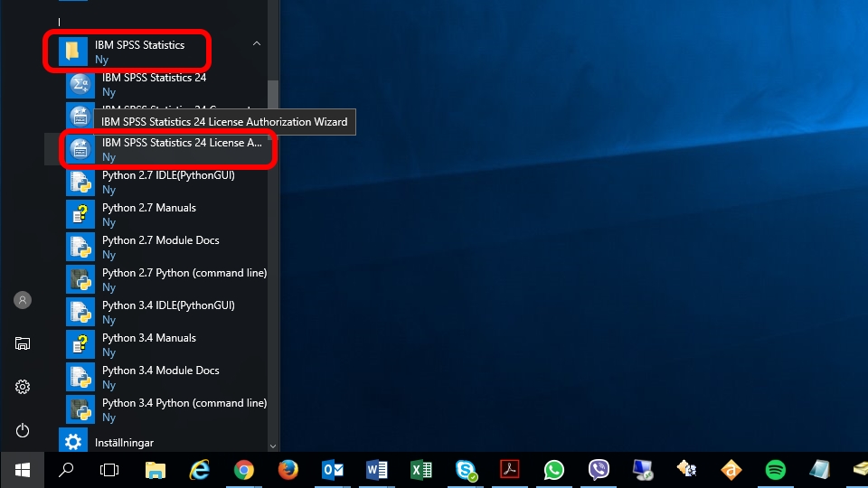Open Word from taskbar
The image size is (868, 488).
pyautogui.click(x=376, y=470)
